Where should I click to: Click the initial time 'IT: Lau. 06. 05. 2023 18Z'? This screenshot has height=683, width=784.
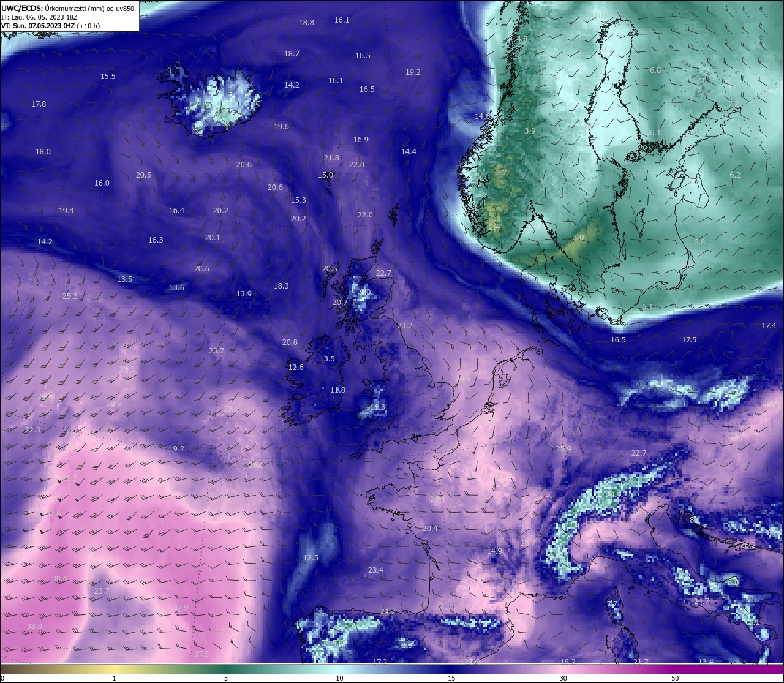pyautogui.click(x=39, y=17)
